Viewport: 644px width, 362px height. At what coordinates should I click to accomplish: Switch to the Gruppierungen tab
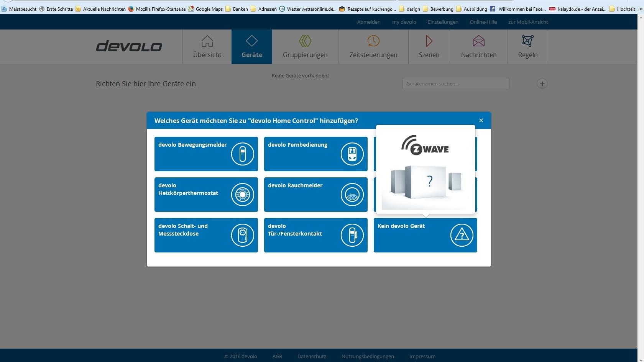coord(305,47)
